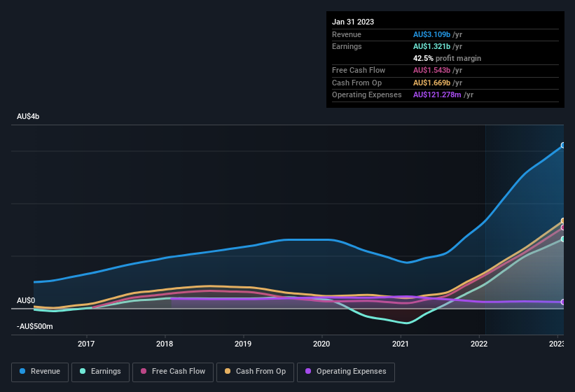Click the AU$1.321b earnings value in tooltip
This screenshot has height=392, width=575.
(432, 46)
